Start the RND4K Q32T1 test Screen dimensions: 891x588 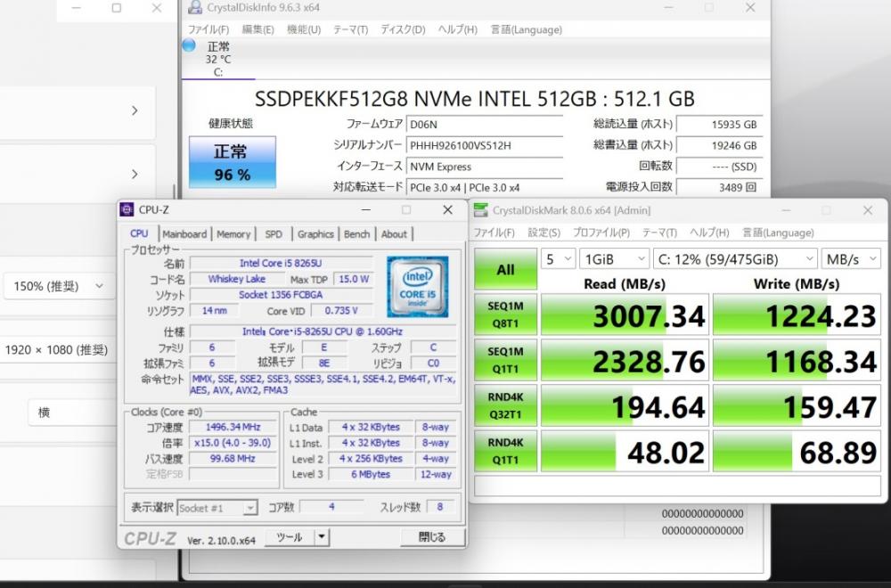[505, 405]
